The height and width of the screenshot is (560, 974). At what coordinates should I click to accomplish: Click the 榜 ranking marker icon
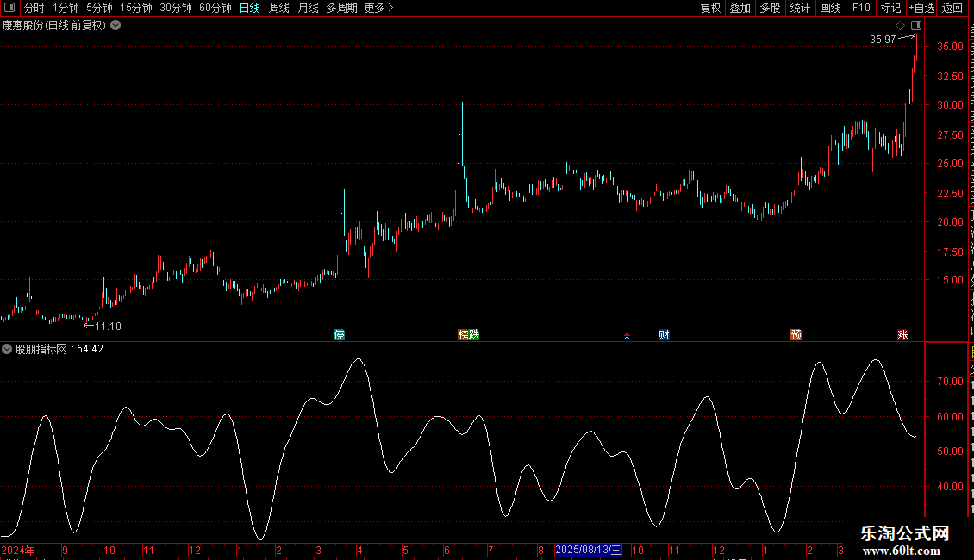(464, 334)
